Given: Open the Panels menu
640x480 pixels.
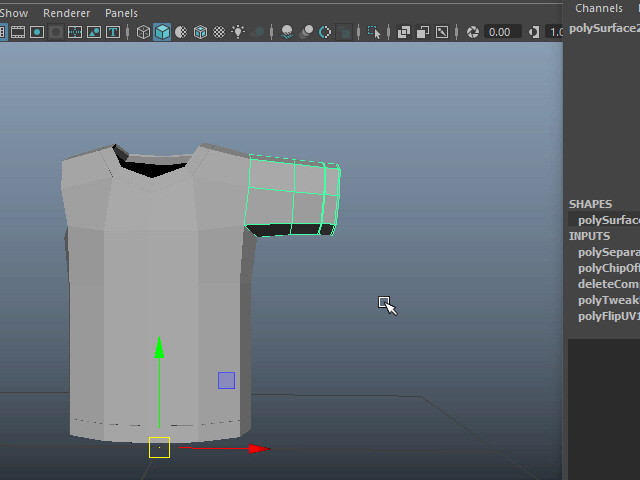Looking at the screenshot, I should pyautogui.click(x=121, y=13).
